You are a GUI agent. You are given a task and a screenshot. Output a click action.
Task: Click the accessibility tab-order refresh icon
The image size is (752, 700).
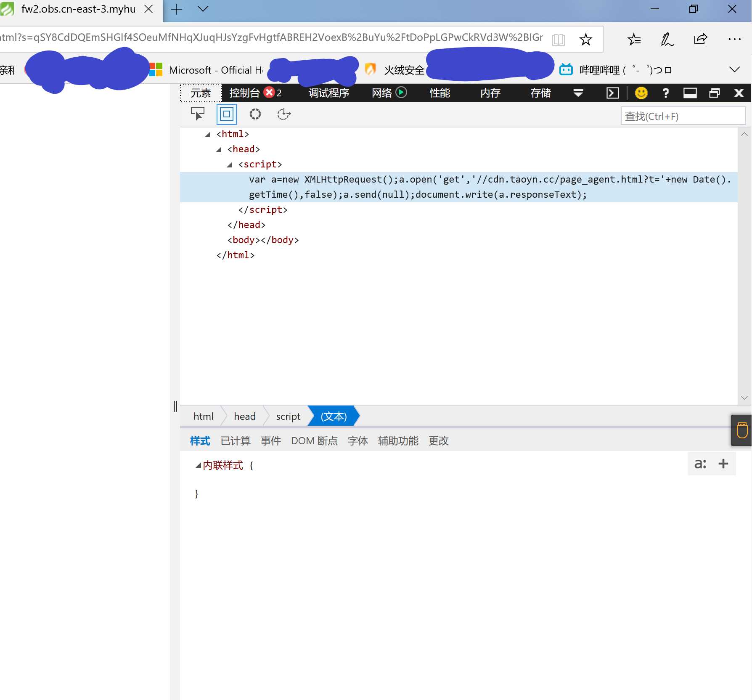pyautogui.click(x=284, y=114)
